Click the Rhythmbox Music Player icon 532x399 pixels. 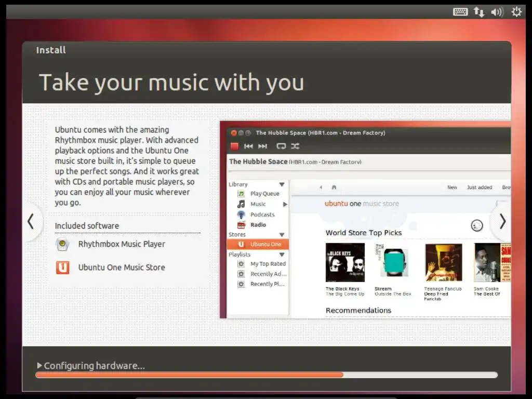click(62, 244)
